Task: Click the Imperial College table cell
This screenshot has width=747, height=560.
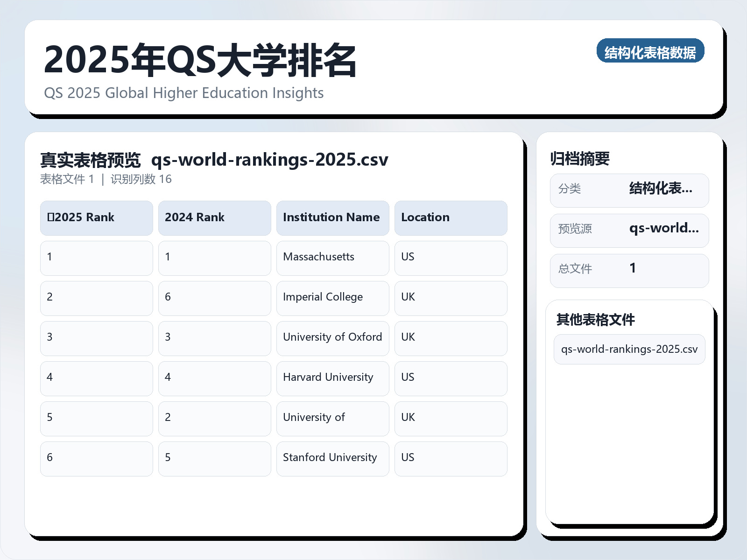Action: point(332,297)
